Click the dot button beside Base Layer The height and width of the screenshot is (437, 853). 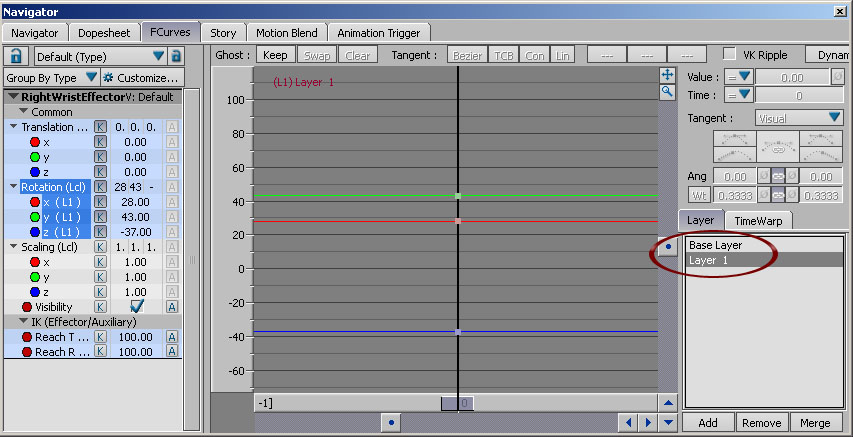(x=669, y=247)
